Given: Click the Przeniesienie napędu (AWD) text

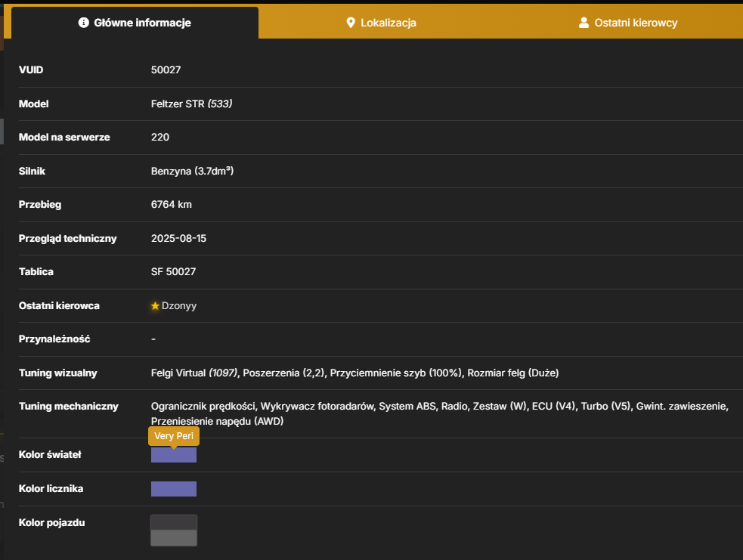Looking at the screenshot, I should (217, 421).
